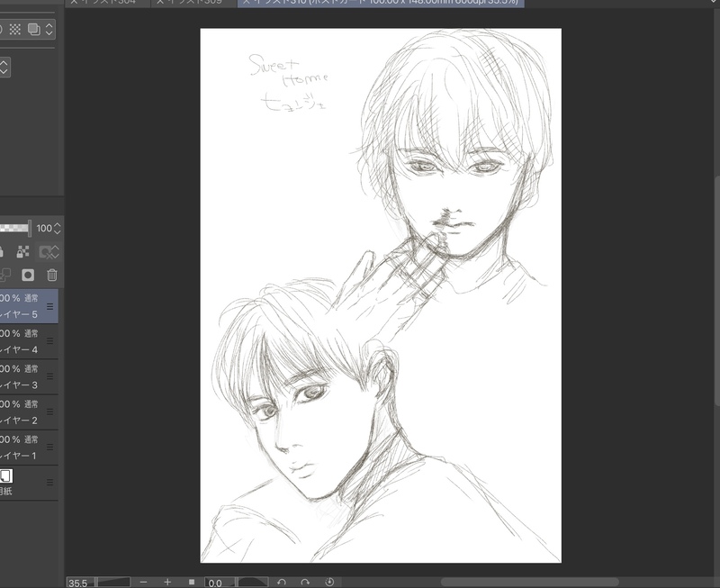Select the 用紙 paper layer thumbnail
Image resolution: width=720 pixels, height=588 pixels.
click(6, 475)
